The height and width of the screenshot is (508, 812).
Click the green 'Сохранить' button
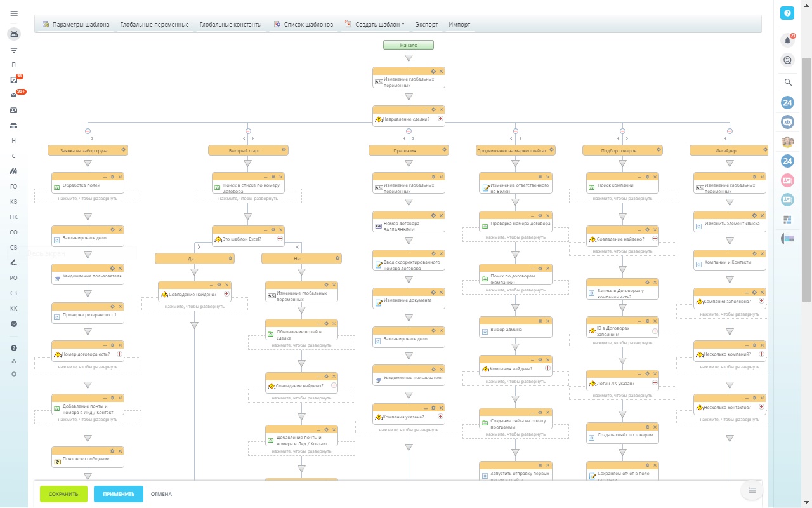click(x=63, y=494)
